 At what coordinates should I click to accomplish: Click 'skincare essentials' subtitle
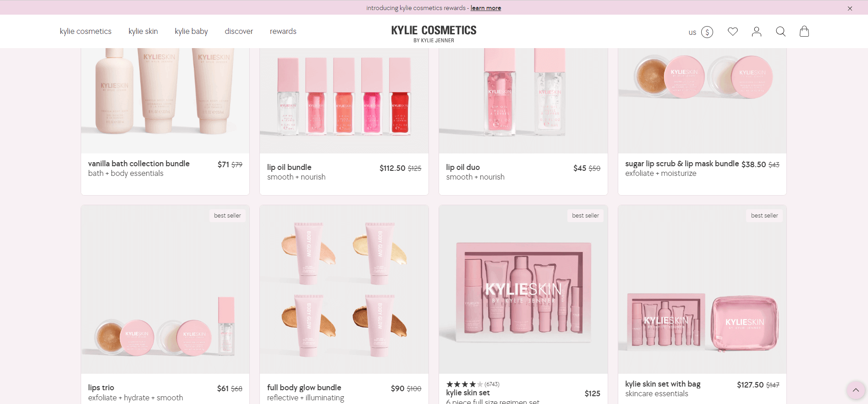point(656,393)
